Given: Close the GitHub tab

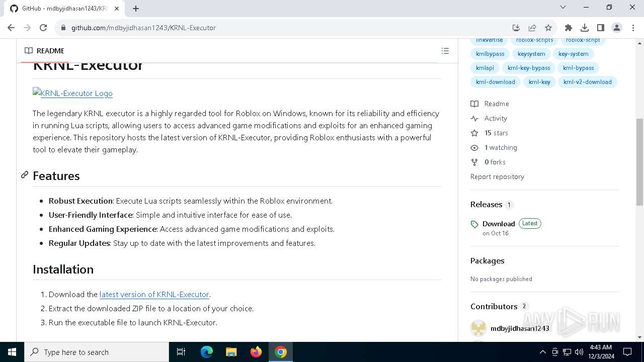Looking at the screenshot, I should [117, 9].
